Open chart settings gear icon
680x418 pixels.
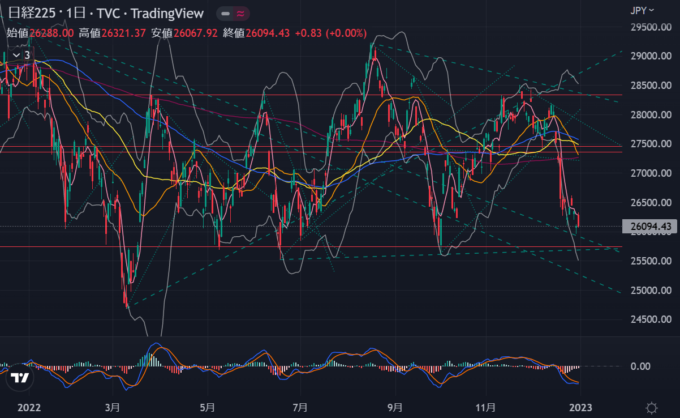(x=651, y=407)
